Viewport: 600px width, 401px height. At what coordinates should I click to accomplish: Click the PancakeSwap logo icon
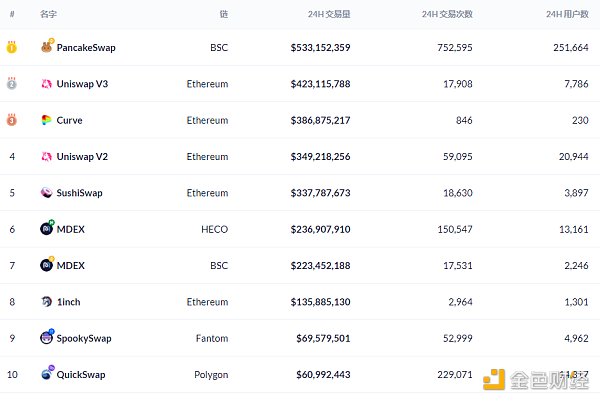[47, 47]
